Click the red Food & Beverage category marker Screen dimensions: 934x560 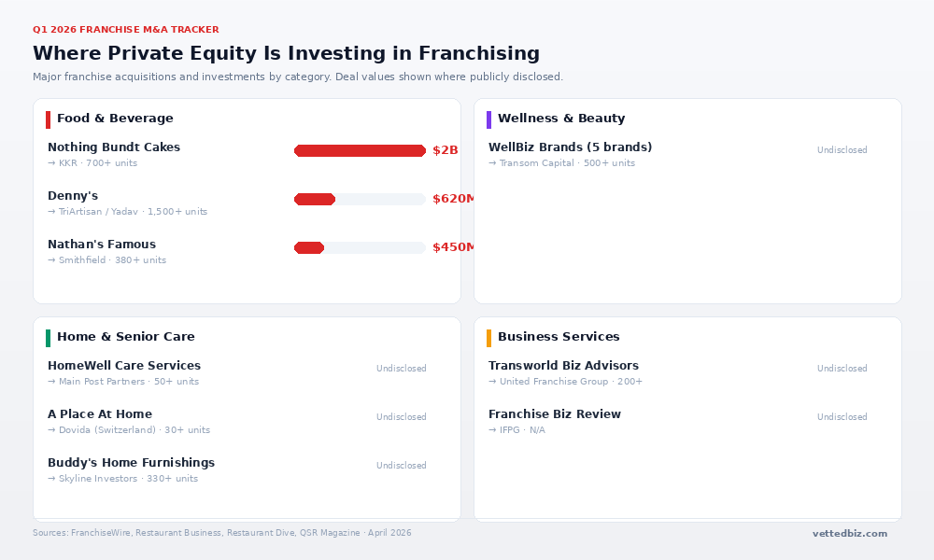pyautogui.click(x=49, y=119)
